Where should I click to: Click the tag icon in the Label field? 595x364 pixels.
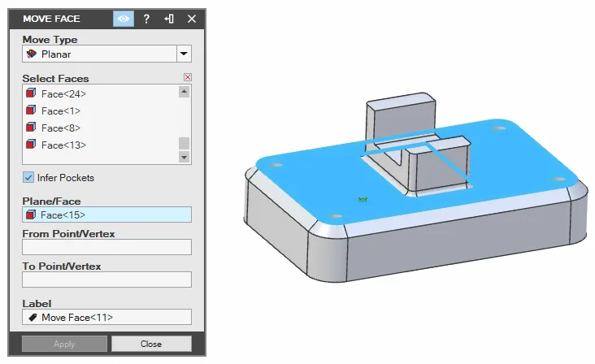(x=33, y=317)
